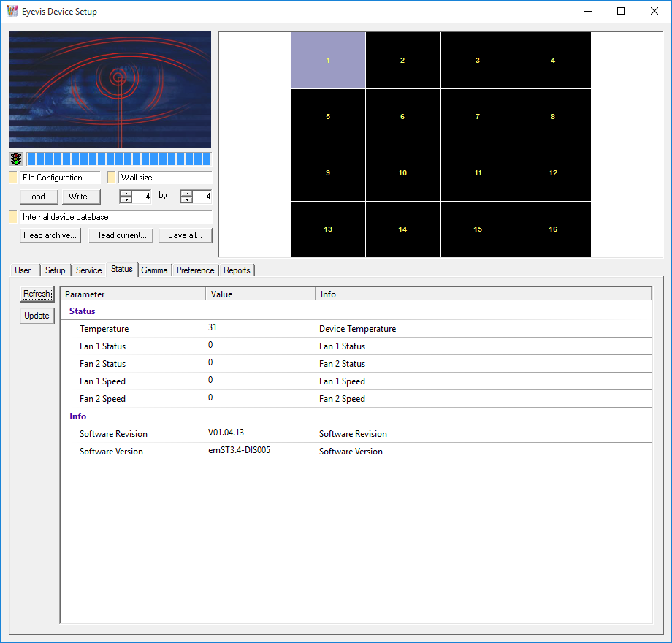The height and width of the screenshot is (643, 672).
Task: Click Save all... button
Action: coord(185,235)
